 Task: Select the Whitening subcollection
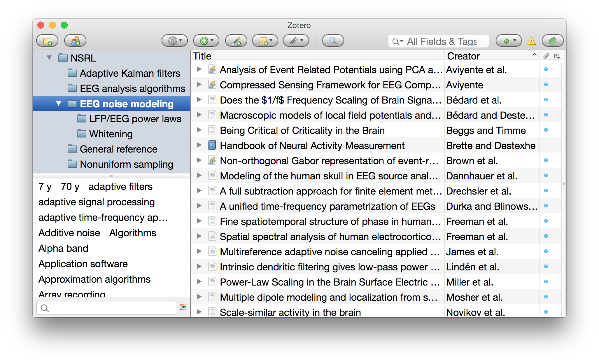tap(105, 134)
